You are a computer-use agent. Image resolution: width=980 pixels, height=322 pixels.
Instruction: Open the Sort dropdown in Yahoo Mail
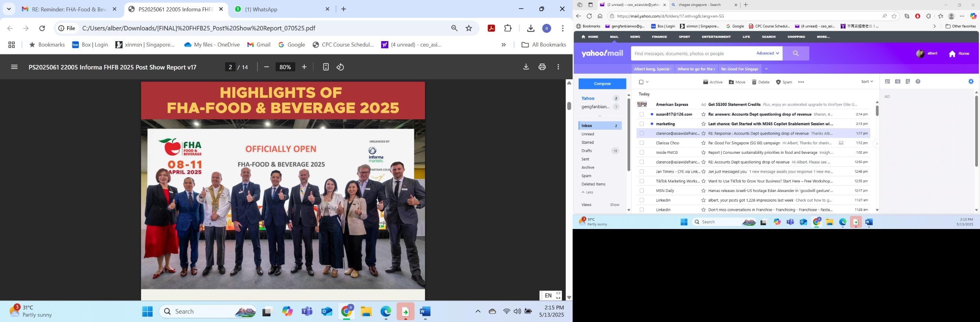click(867, 82)
